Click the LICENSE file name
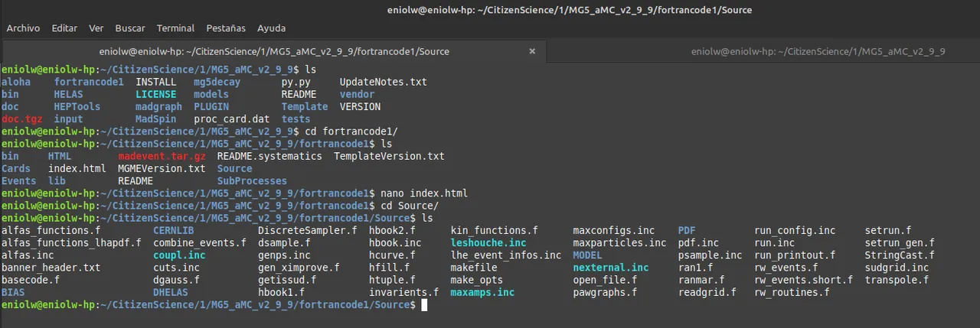980x328 pixels. 155,94
